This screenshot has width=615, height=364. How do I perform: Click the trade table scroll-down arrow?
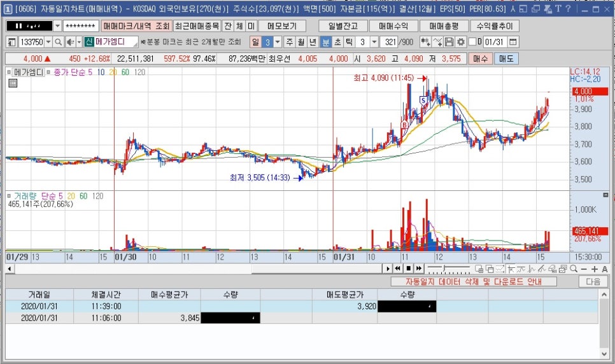pos(604,354)
